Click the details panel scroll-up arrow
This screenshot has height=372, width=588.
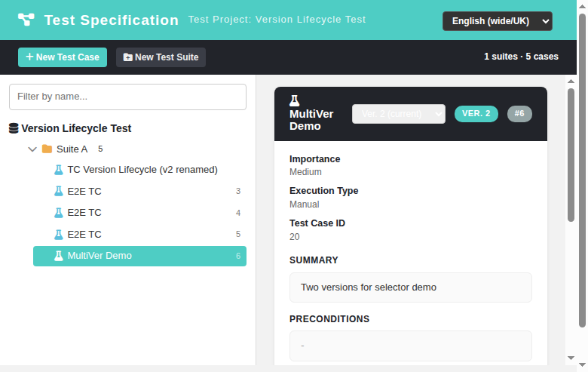[571, 81]
